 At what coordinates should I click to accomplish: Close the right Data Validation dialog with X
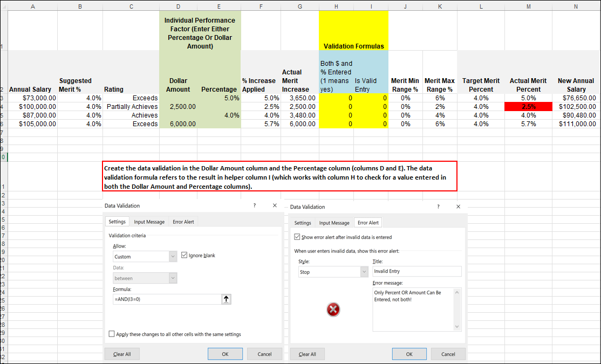tap(458, 207)
